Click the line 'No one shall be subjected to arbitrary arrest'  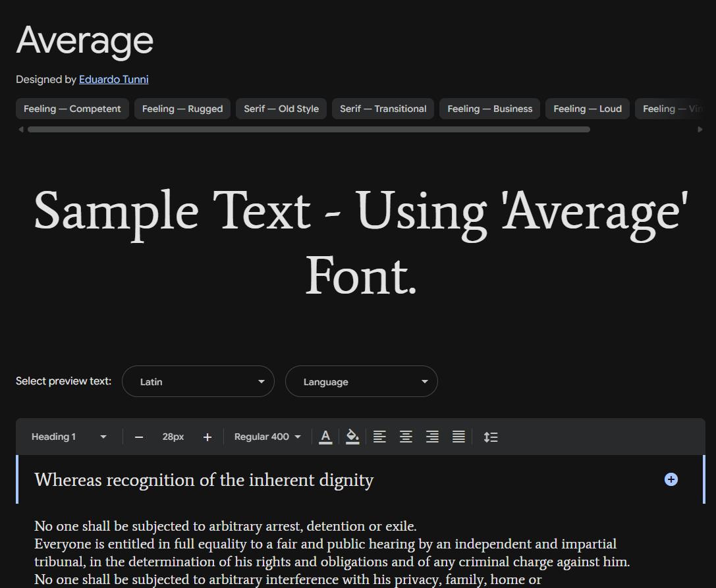225,526
